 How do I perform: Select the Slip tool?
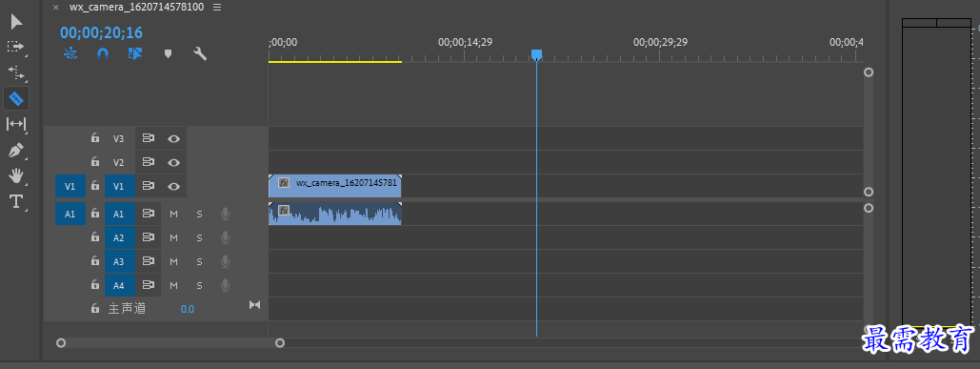pyautogui.click(x=15, y=124)
